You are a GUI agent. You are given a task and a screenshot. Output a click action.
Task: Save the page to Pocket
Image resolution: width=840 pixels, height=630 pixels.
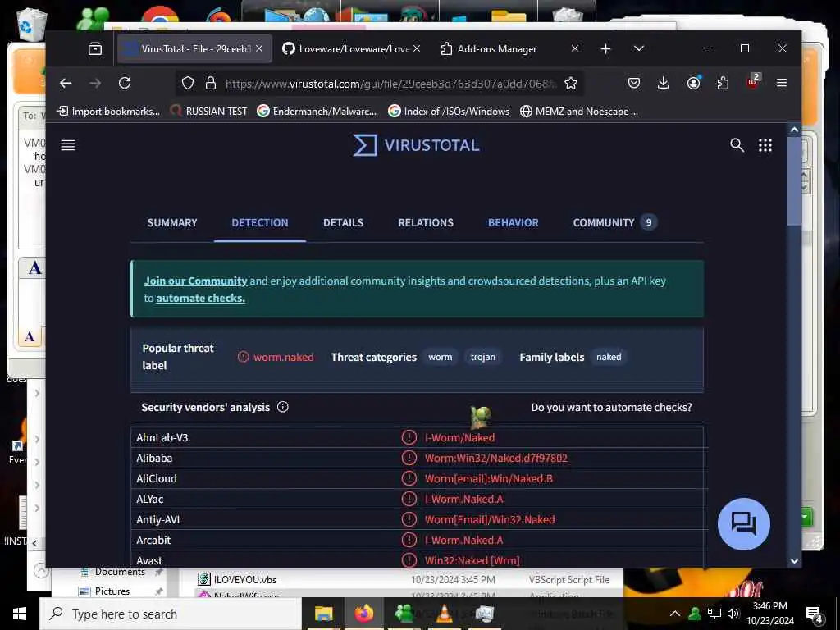[634, 83]
